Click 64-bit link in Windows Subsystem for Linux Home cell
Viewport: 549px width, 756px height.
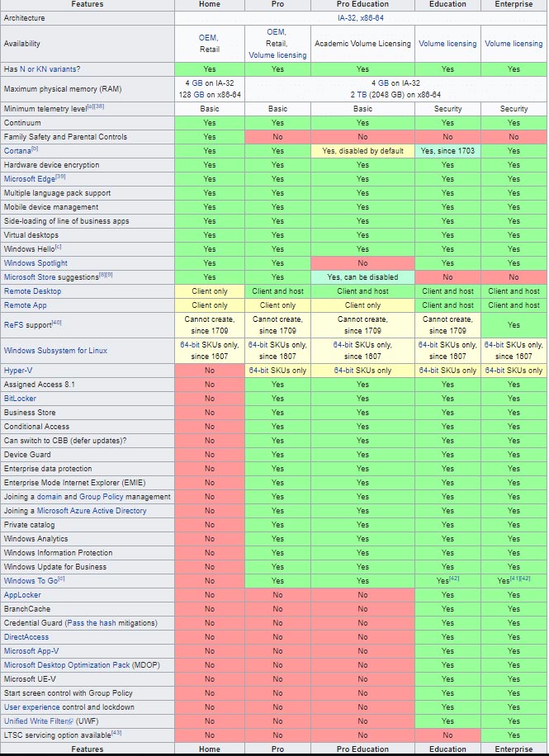(190, 345)
